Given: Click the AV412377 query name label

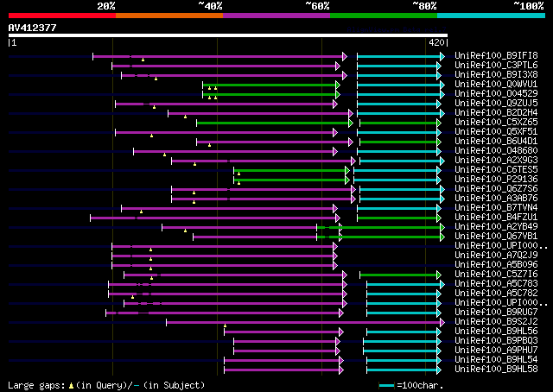Looking at the screenshot, I should (33, 28).
